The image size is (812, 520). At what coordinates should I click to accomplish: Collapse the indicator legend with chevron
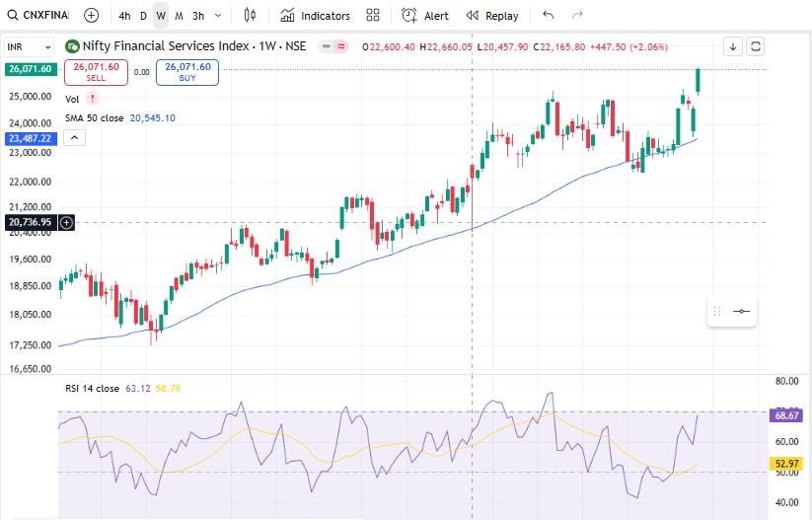[74, 138]
